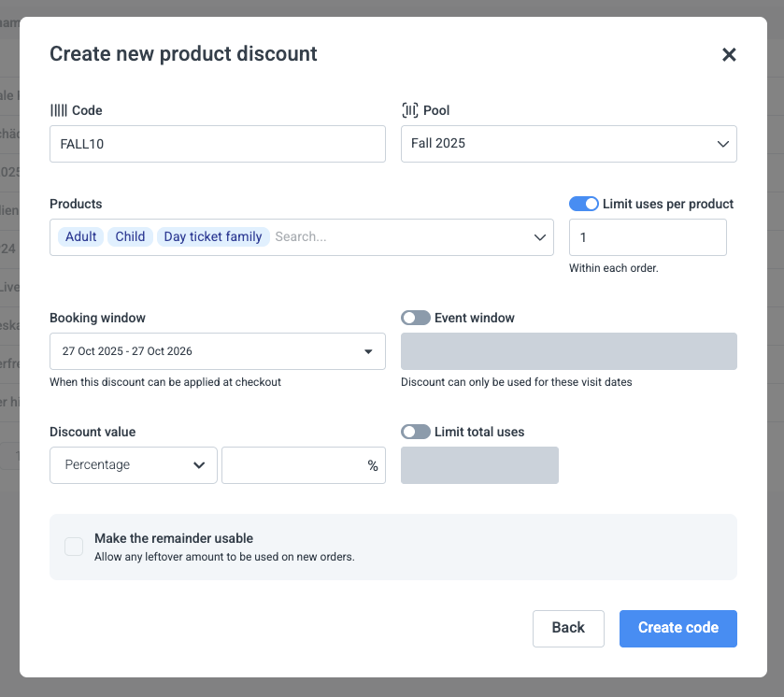Enable the Event window toggle
This screenshot has width=784, height=697.
(416, 318)
